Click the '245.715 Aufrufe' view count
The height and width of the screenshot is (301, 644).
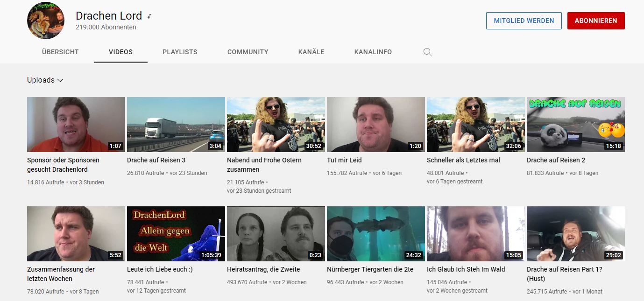pos(547,292)
